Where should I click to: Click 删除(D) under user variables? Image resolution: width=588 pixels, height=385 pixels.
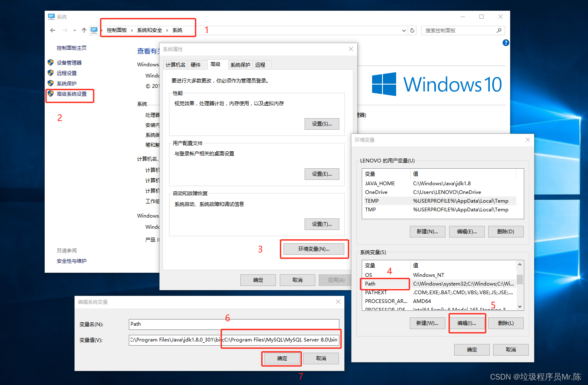(x=506, y=232)
